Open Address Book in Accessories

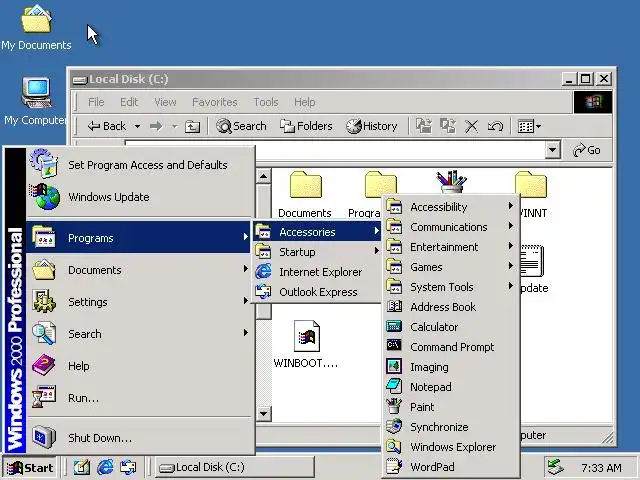pyautogui.click(x=451, y=307)
